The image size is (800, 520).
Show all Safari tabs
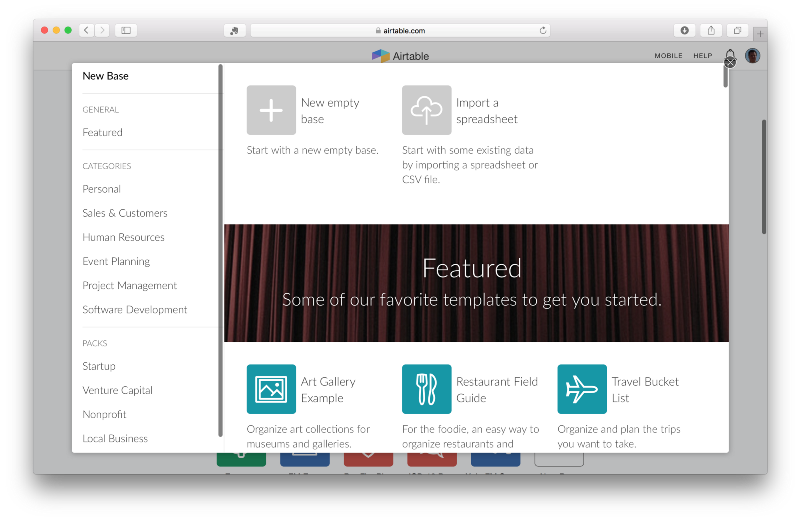[x=737, y=30]
